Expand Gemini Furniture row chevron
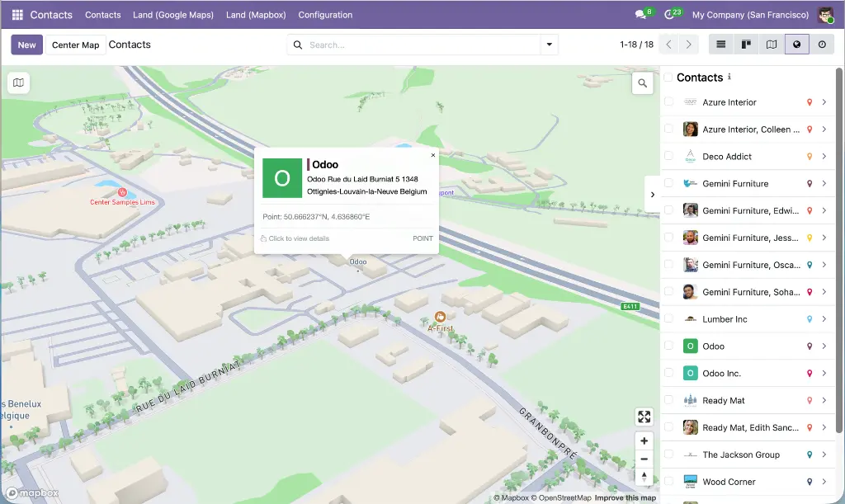 824,184
